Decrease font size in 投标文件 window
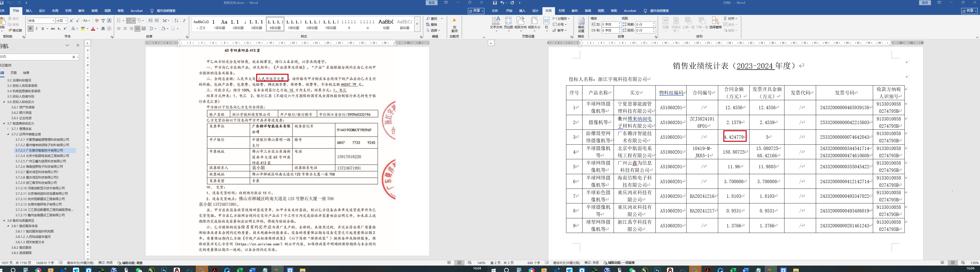Image resolution: width=980 pixels, height=272 pixels. click(78, 21)
